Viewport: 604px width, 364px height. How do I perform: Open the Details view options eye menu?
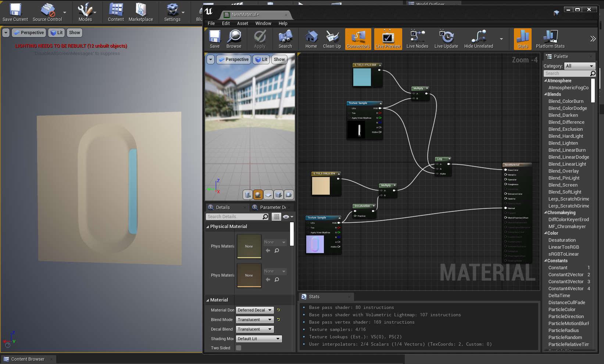pyautogui.click(x=288, y=217)
